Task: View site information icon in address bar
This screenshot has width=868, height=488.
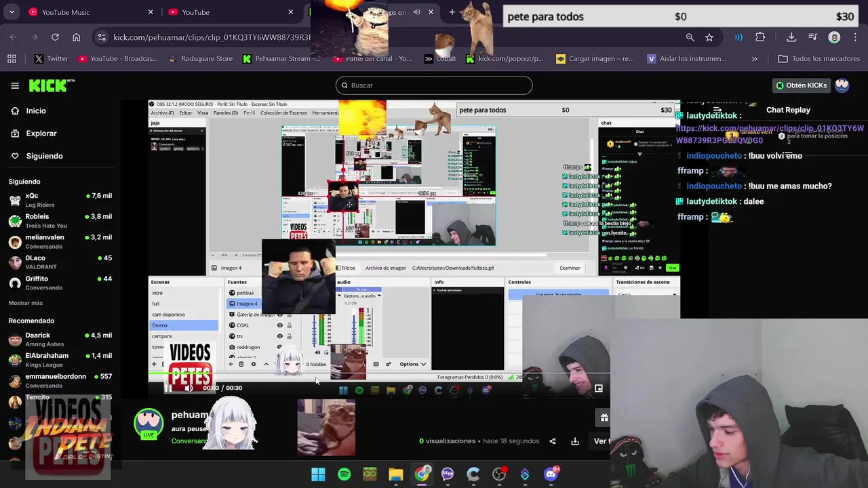Action: [x=101, y=37]
